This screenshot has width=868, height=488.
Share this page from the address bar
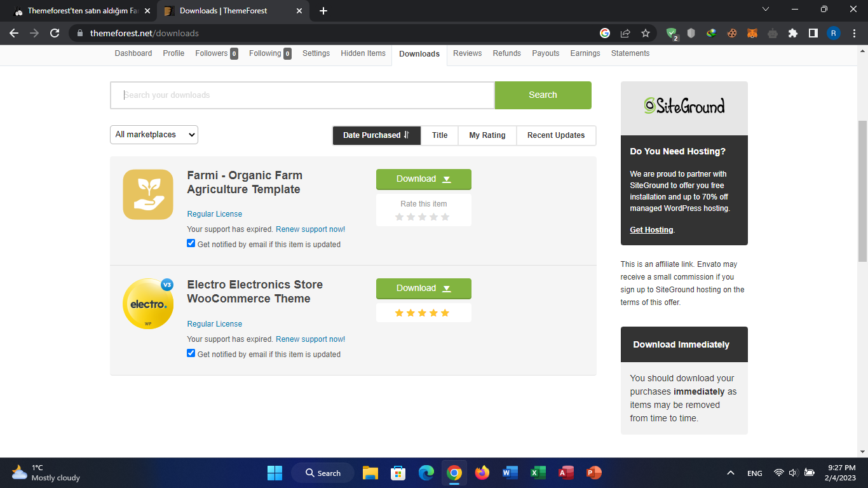click(x=625, y=33)
